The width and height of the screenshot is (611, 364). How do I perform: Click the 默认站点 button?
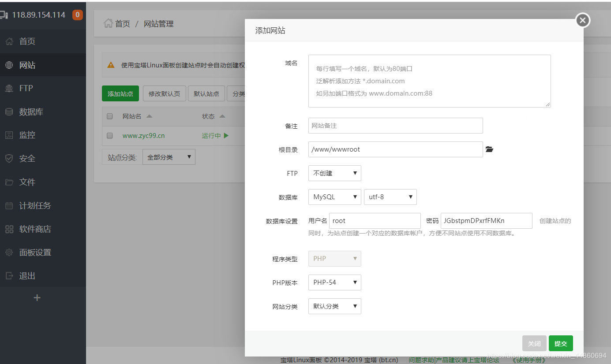coord(206,94)
